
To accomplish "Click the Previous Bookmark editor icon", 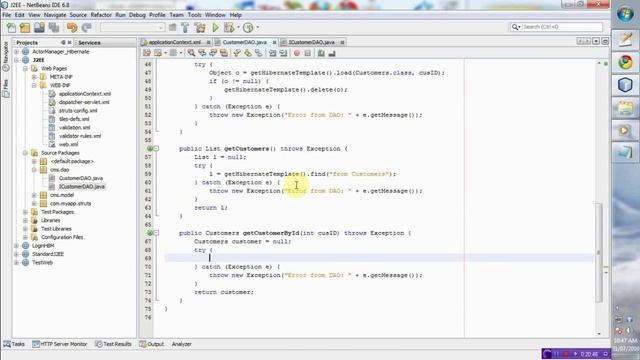I will coord(237,53).
